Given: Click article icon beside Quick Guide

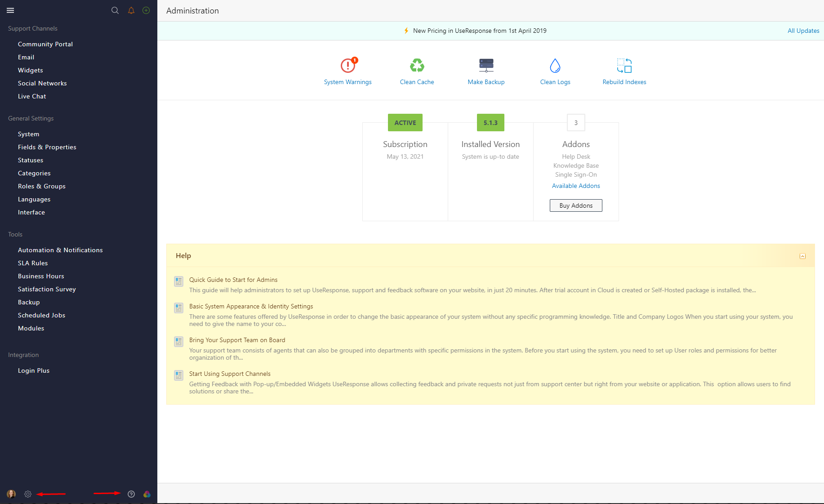Looking at the screenshot, I should click(x=178, y=281).
